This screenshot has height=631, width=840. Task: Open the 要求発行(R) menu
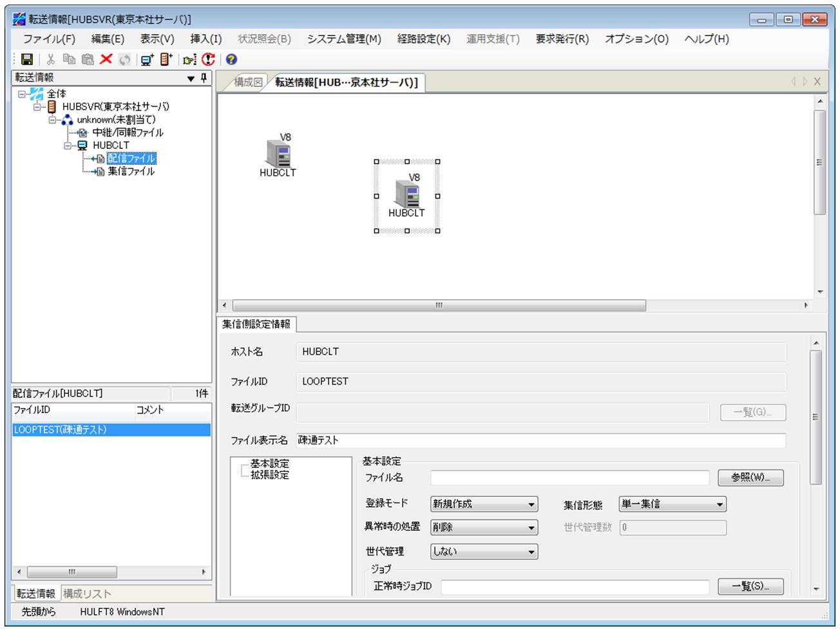click(x=562, y=39)
